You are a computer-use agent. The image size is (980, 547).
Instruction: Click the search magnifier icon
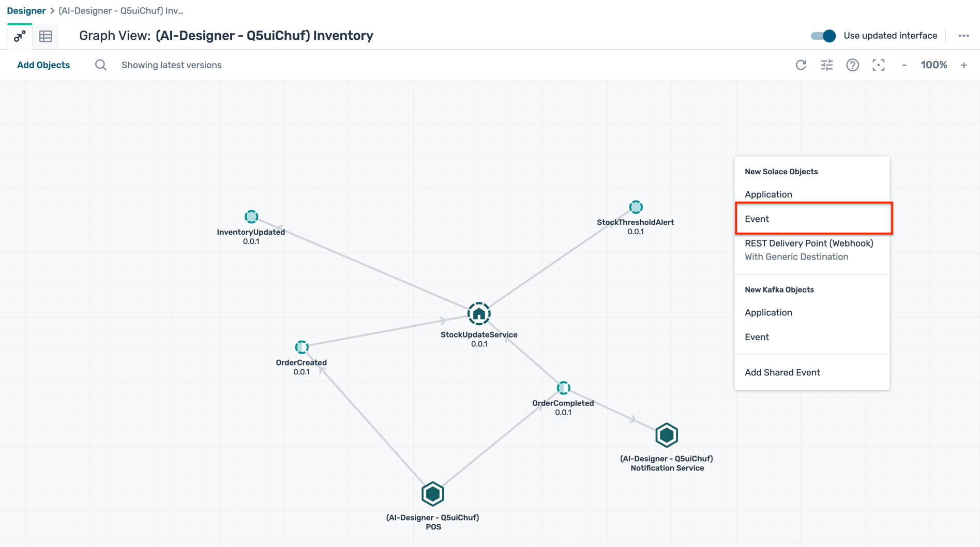click(101, 65)
